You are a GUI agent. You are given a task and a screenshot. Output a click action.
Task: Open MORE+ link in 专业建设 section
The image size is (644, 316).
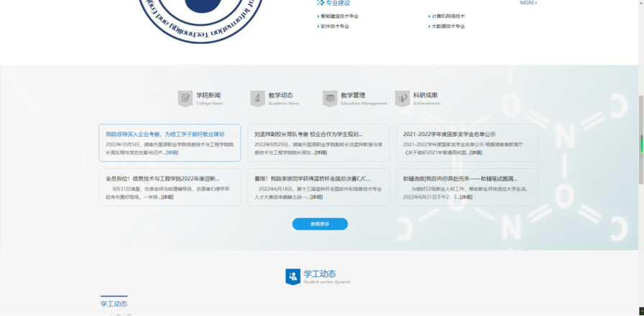pyautogui.click(x=528, y=3)
